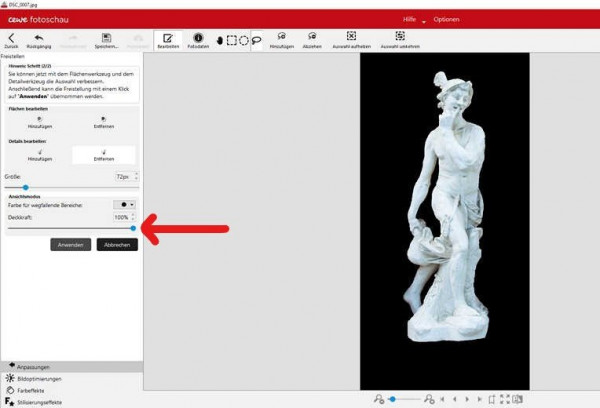Image resolution: width=600 pixels, height=408 pixels.
Task: Click the Zurück back arrow
Action: pos(11,38)
